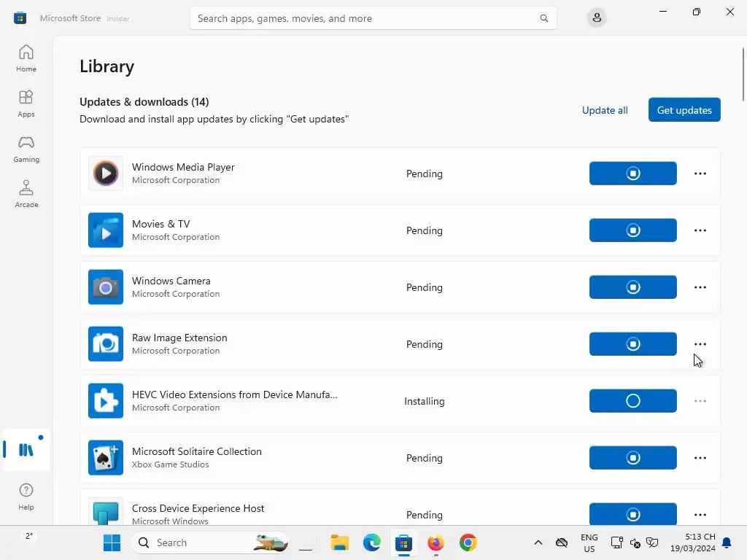Cancel the Windows Camera pending update

[632, 287]
